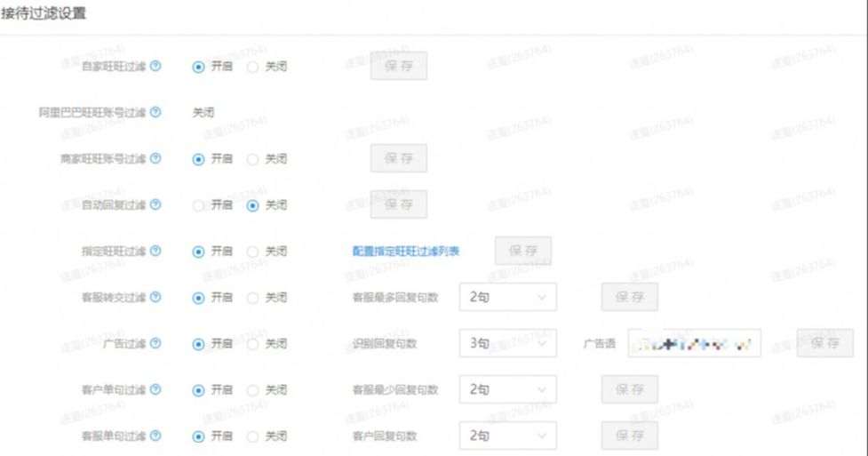Click 保存 button in 客服单句过滤 row

click(x=630, y=436)
